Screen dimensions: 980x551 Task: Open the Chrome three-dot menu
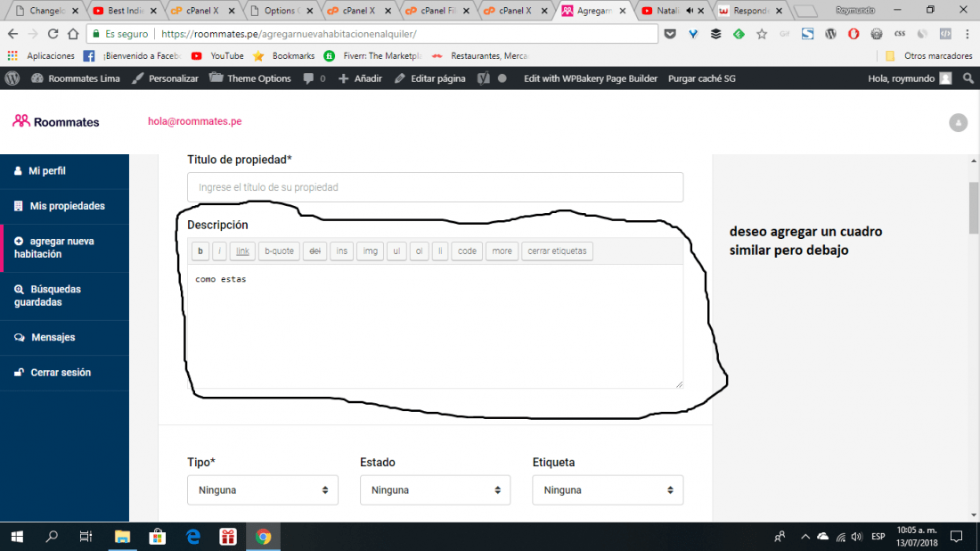point(968,34)
